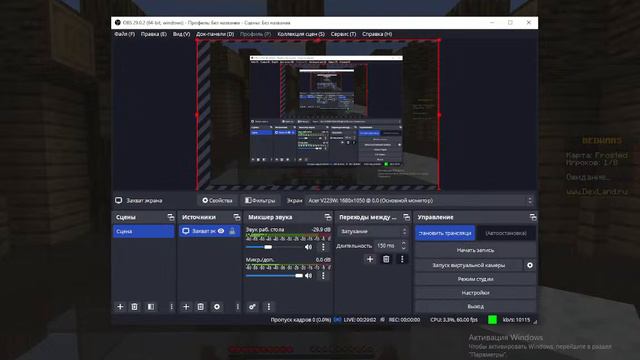The width and height of the screenshot is (640, 360).
Task: Click kb/s bitrate readout in status bar
Action: [x=516, y=320]
